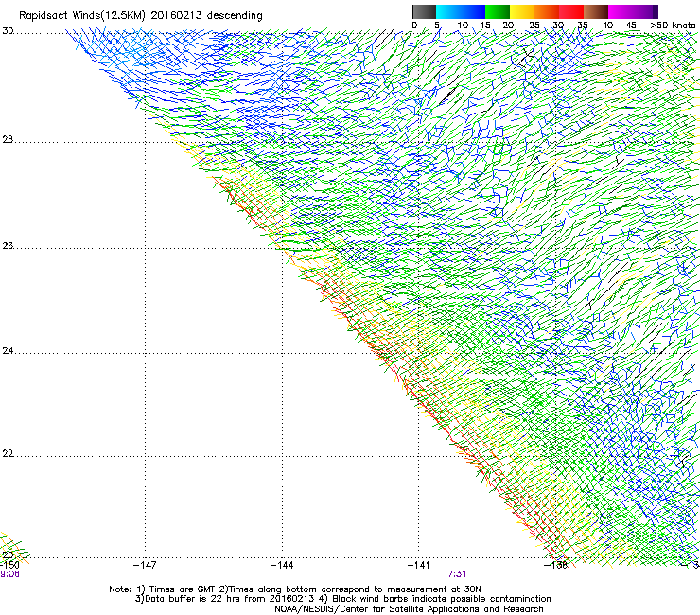700x615 pixels.
Task: Click the cyan 5-10 knots color swatch
Action: [x=448, y=11]
